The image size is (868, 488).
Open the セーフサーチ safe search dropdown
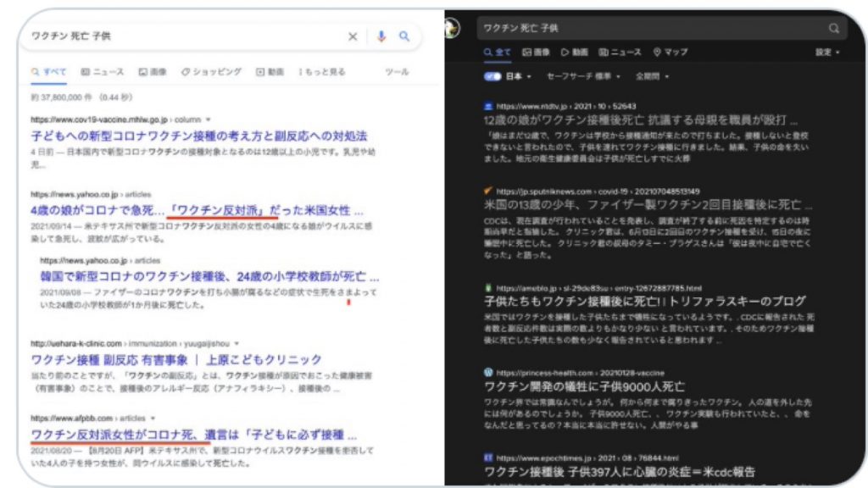tap(584, 76)
